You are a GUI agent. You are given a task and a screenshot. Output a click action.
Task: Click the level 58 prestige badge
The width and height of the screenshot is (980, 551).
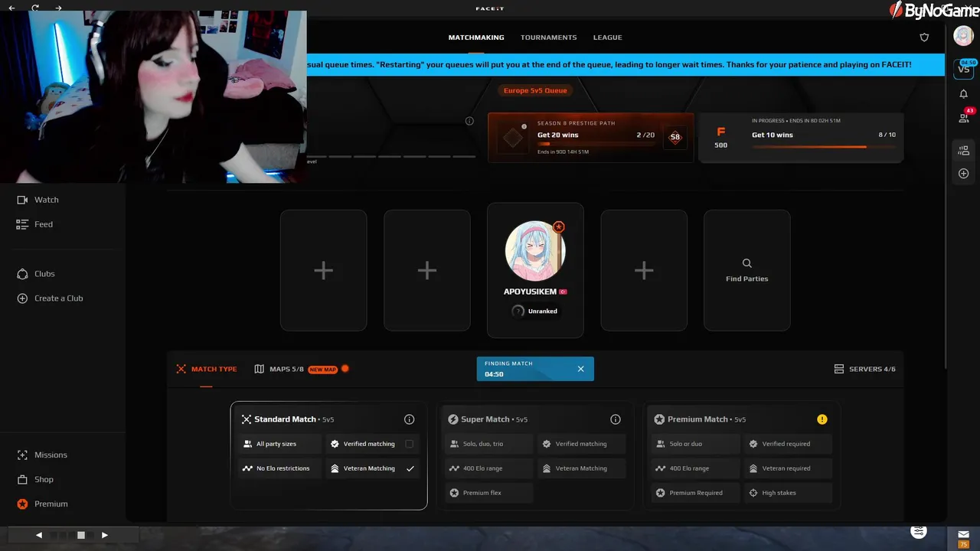point(675,137)
